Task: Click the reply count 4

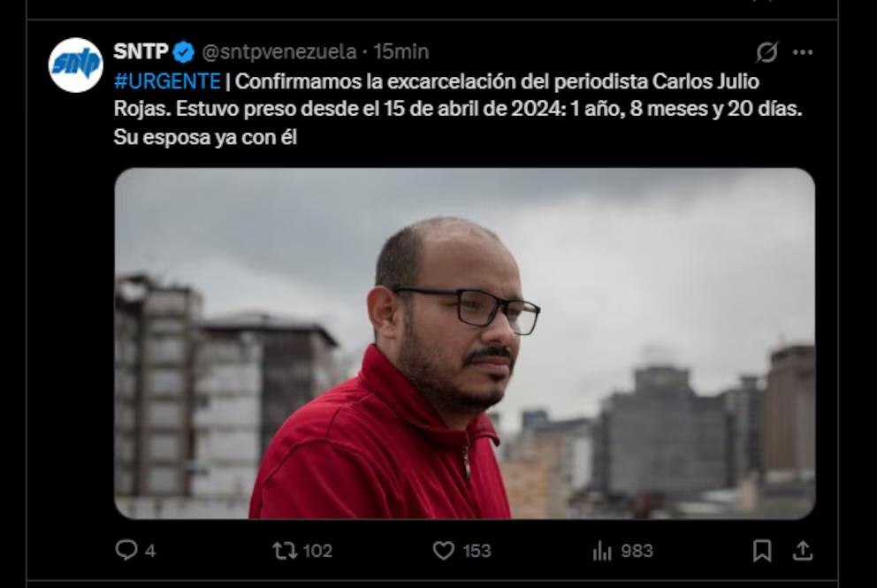Action: click(x=150, y=551)
